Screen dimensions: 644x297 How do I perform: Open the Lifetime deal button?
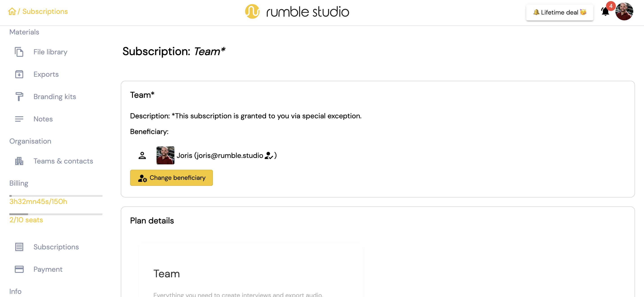(x=559, y=12)
